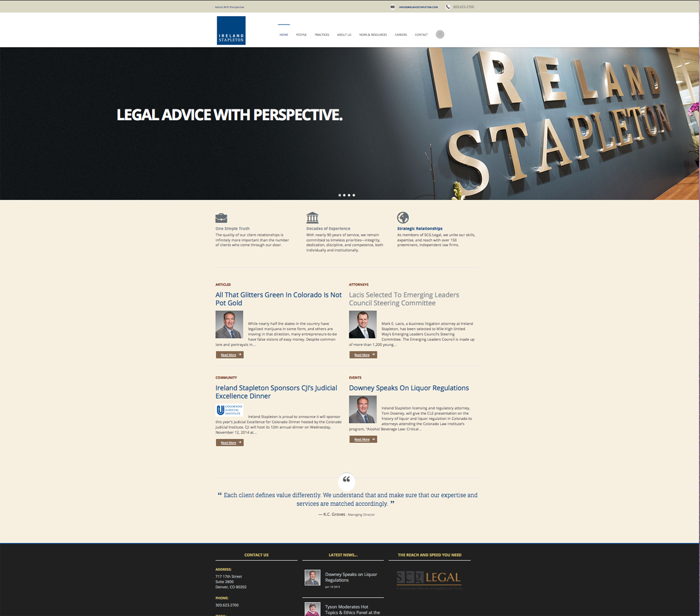Click the globe icon above Strategic Relationships
700x616 pixels.
click(403, 217)
